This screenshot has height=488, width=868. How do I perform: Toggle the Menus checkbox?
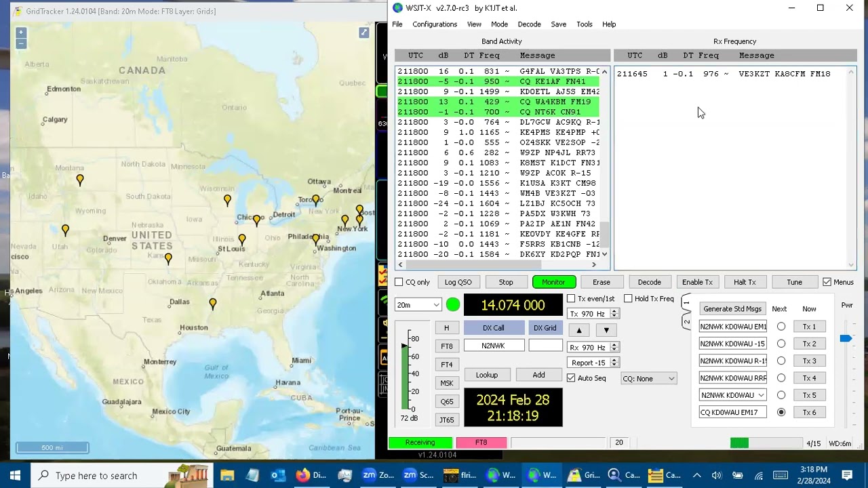point(827,282)
